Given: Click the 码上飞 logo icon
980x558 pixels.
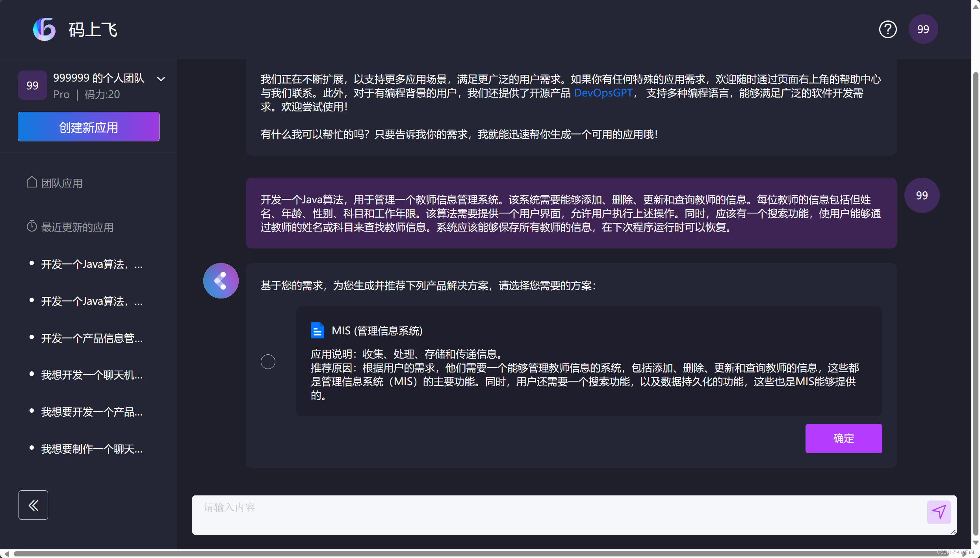Looking at the screenshot, I should coord(44,30).
